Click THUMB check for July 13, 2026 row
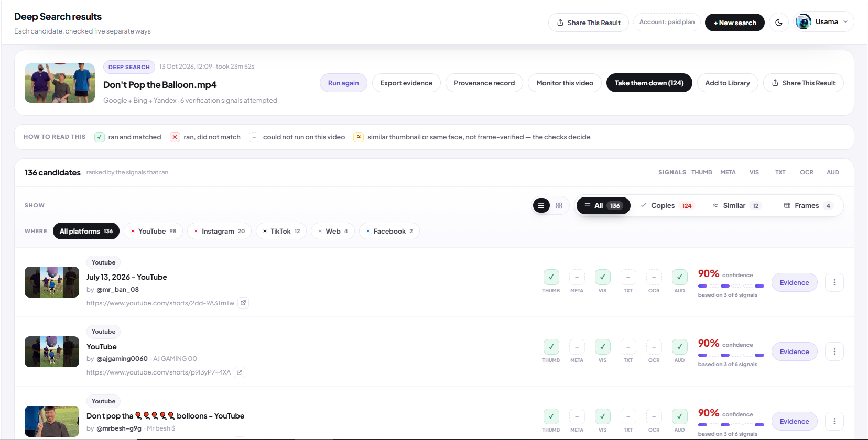The image size is (868, 440). point(551,277)
